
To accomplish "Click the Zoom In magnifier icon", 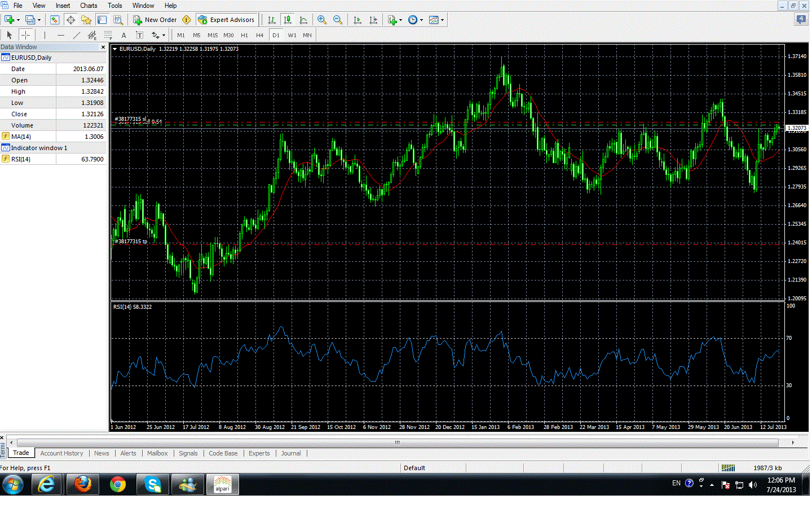I will point(322,20).
